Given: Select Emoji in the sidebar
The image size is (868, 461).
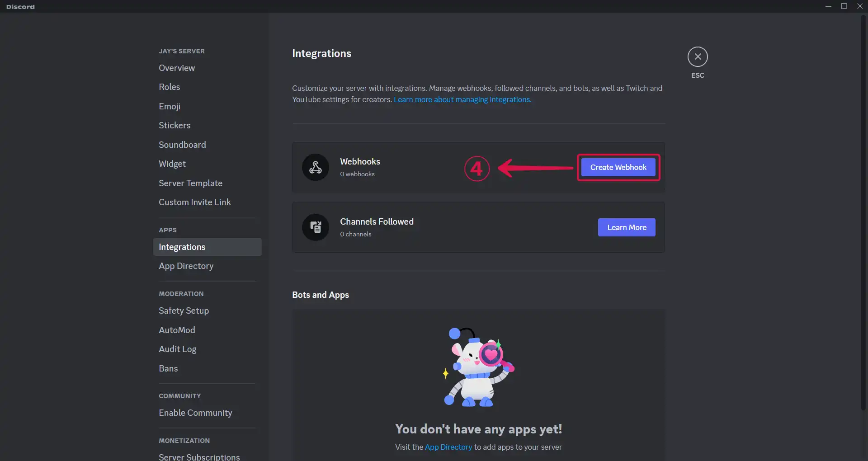Looking at the screenshot, I should (208, 106).
